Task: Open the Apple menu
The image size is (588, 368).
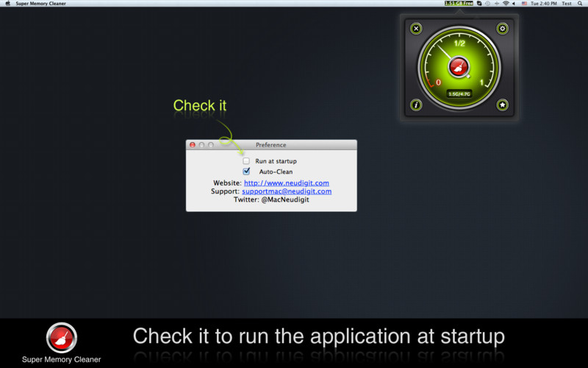Action: (x=7, y=4)
